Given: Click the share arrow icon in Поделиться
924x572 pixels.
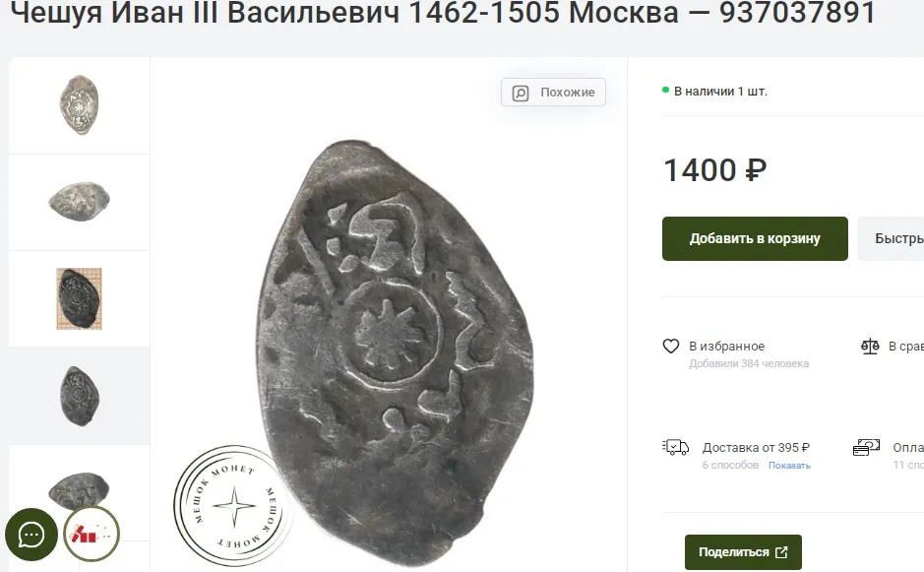Looking at the screenshot, I should [781, 552].
